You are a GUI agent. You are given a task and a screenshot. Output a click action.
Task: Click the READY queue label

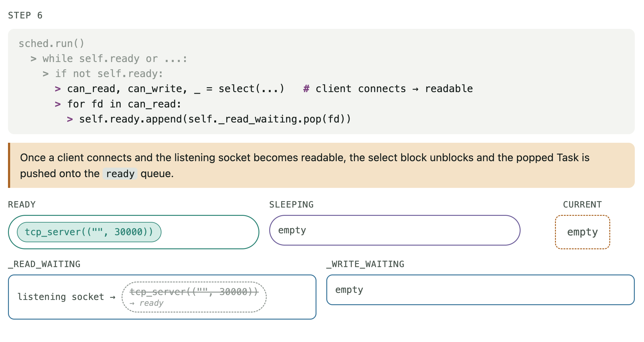(x=22, y=204)
